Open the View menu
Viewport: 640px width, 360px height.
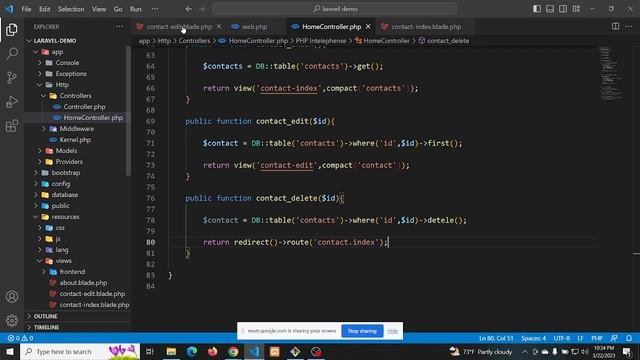[99, 9]
